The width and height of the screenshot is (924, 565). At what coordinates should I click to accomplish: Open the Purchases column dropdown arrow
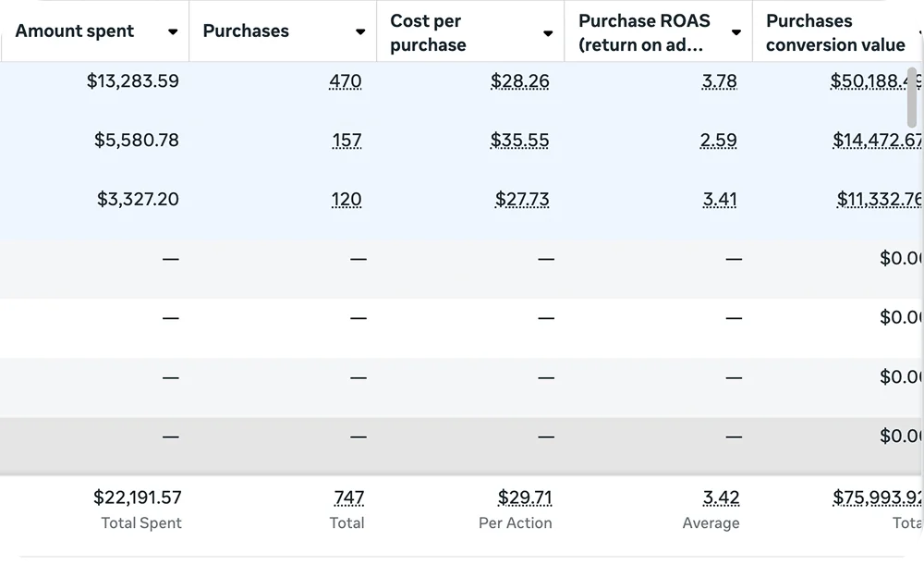[360, 31]
